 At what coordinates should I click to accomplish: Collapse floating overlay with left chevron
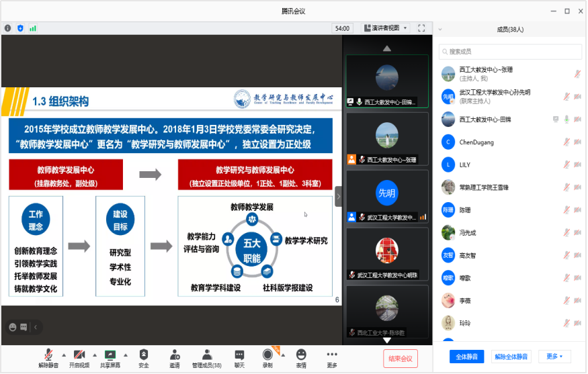tap(36, 327)
